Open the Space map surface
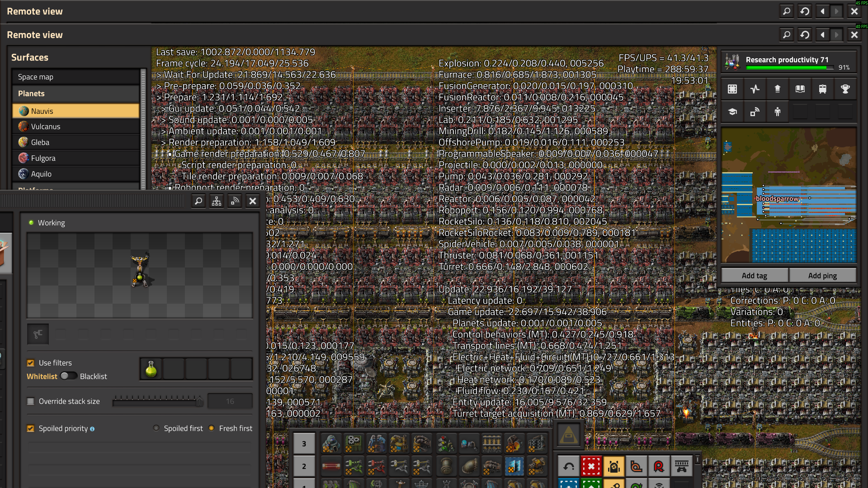The image size is (868, 488). tap(76, 77)
